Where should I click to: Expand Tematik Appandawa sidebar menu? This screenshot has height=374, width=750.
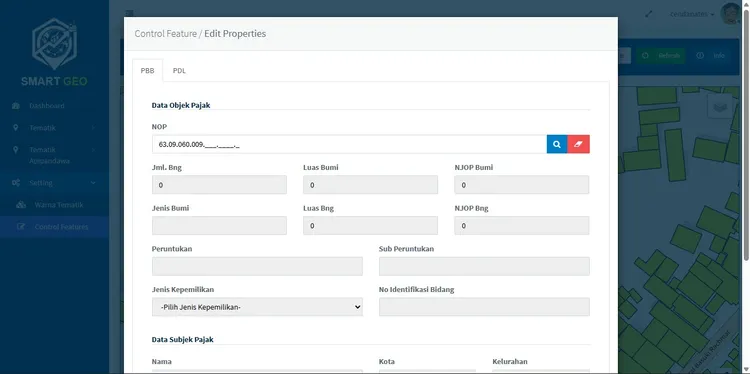coord(55,155)
